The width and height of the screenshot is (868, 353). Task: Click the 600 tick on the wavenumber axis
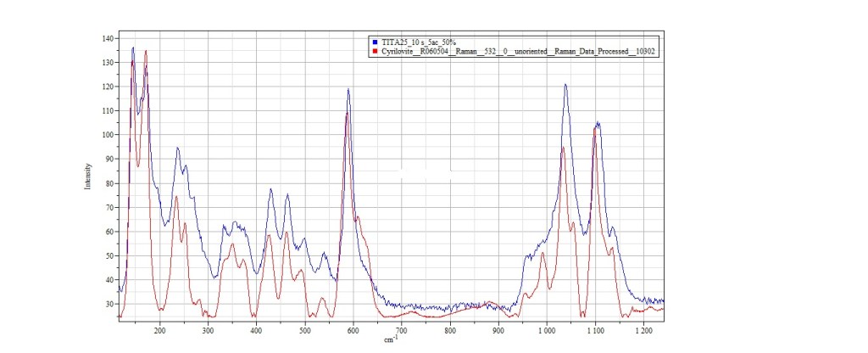click(353, 330)
